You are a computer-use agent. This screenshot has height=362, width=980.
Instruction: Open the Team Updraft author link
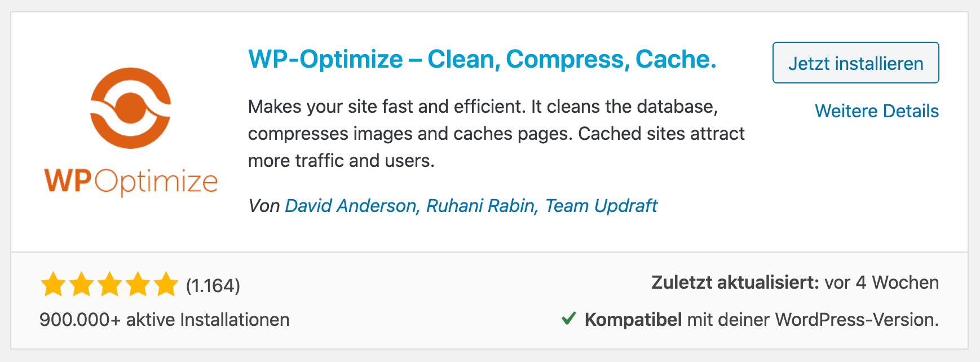pos(601,206)
